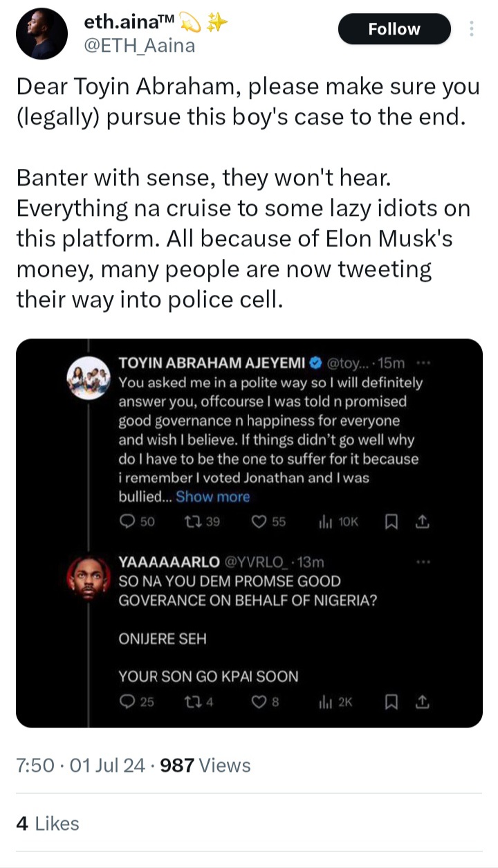This screenshot has height=868, width=498.
Task: Expand Toyin's tweet with Show more
Action: (x=212, y=497)
